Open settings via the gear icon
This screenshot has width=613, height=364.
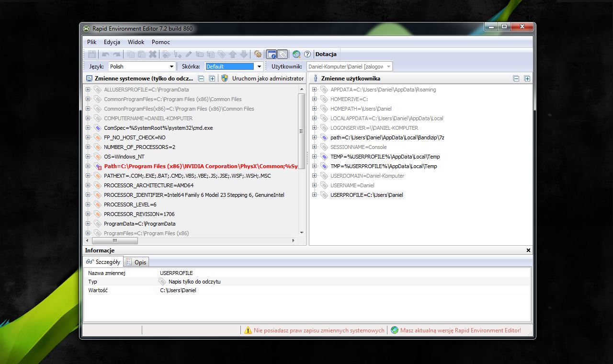[258, 54]
